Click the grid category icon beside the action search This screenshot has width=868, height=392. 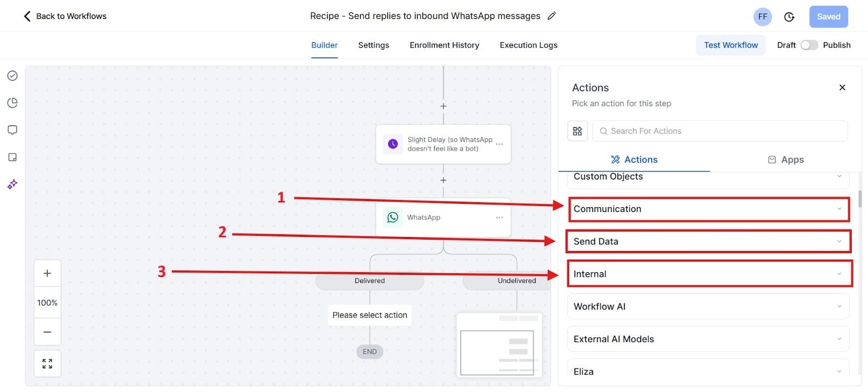577,131
